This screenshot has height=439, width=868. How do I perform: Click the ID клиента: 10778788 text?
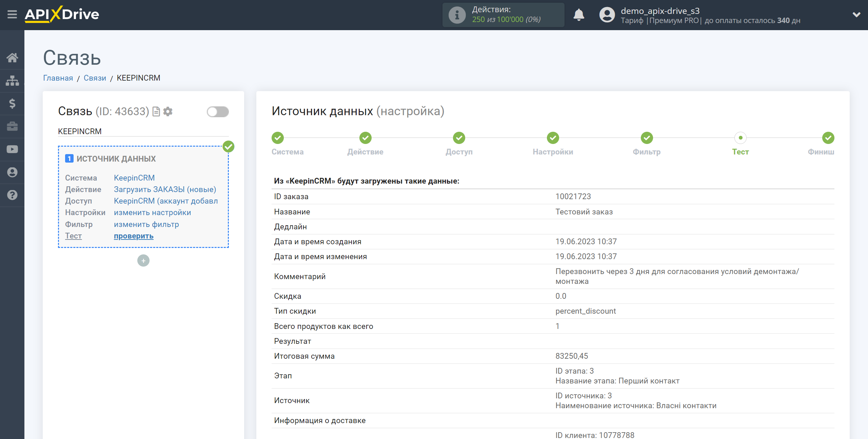click(x=595, y=435)
